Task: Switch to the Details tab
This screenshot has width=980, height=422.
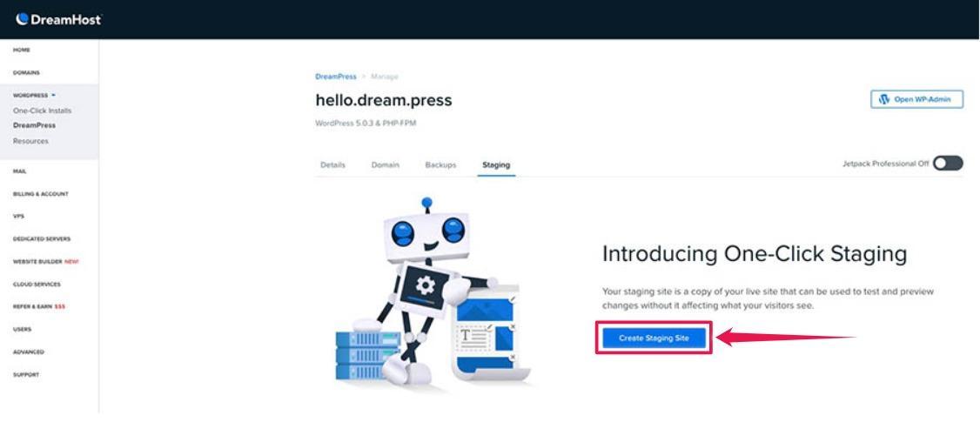Action: pyautogui.click(x=332, y=165)
